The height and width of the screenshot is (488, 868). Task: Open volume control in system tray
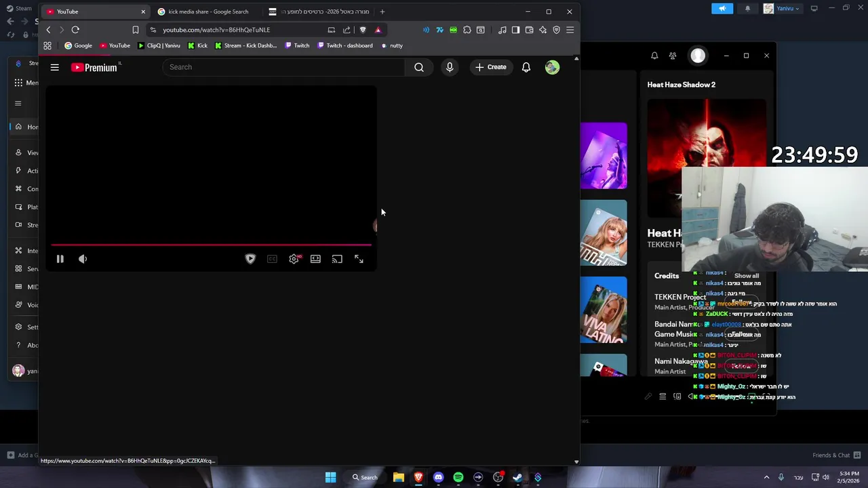tap(826, 477)
